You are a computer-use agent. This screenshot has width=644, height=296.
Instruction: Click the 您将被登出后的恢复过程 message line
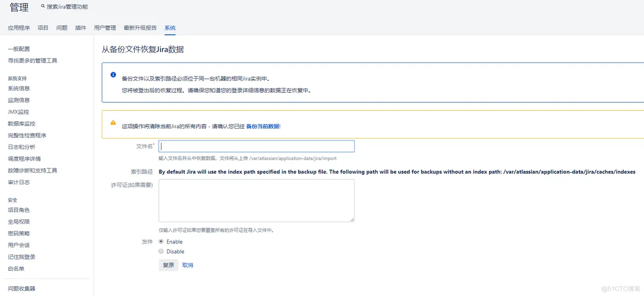tap(216, 91)
